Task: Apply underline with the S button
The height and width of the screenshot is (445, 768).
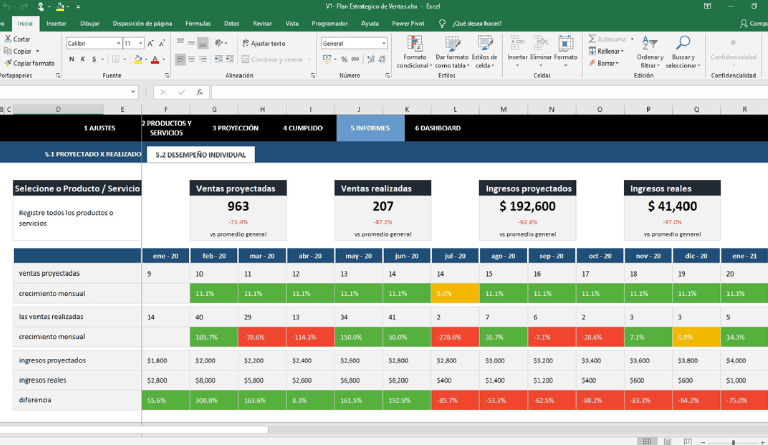Action: pos(94,59)
